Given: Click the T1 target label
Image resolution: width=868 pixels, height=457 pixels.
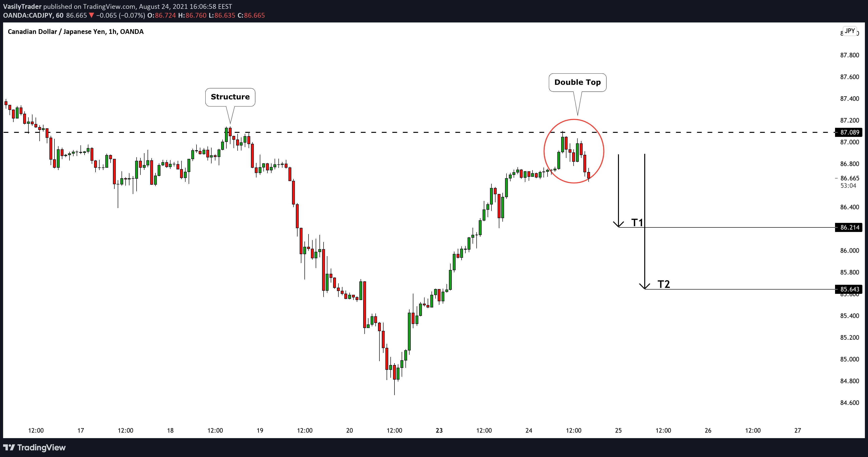Looking at the screenshot, I should [637, 222].
